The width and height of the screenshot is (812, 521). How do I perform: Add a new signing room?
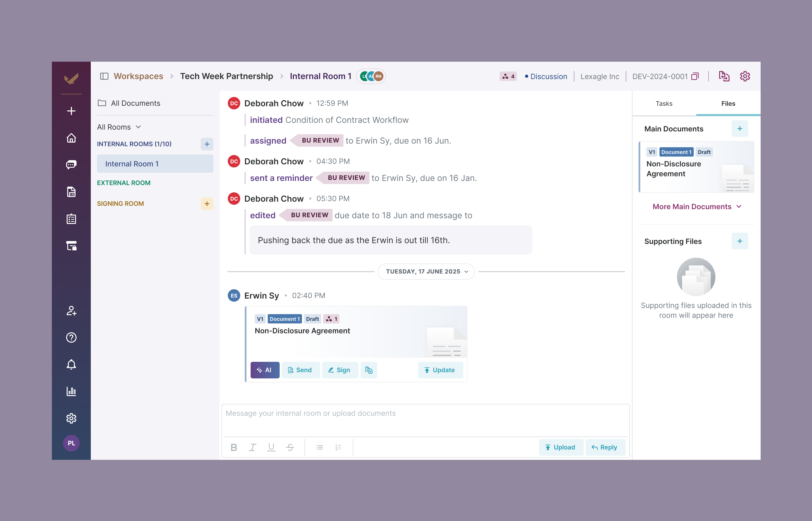point(207,204)
